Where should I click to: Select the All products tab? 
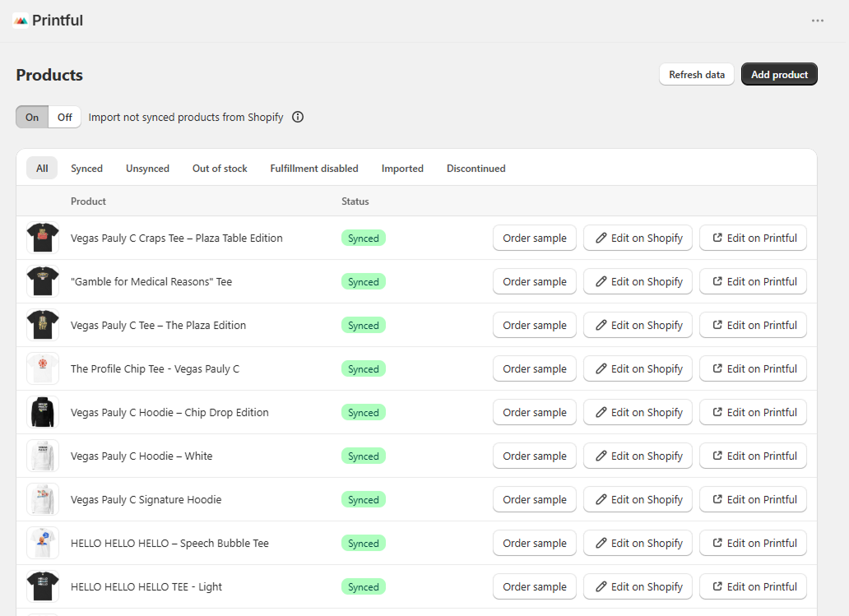click(42, 169)
